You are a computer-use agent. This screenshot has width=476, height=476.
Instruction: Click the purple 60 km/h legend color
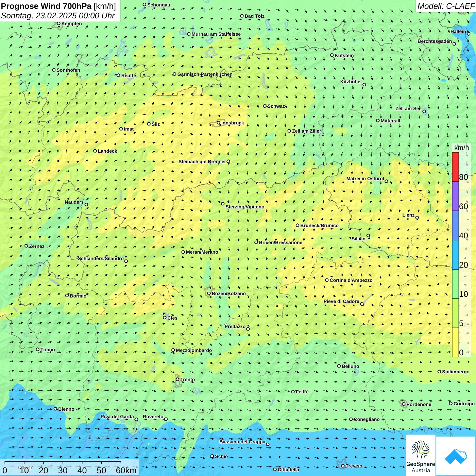pos(455,196)
